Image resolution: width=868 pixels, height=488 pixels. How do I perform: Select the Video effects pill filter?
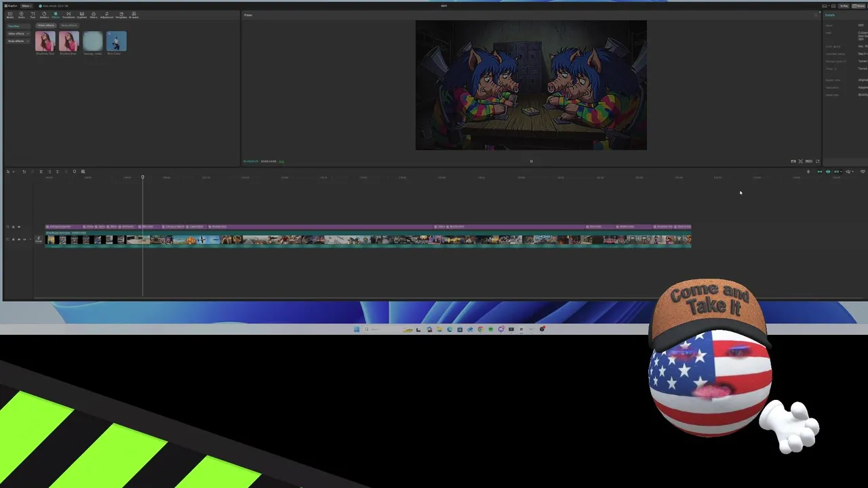(x=46, y=26)
